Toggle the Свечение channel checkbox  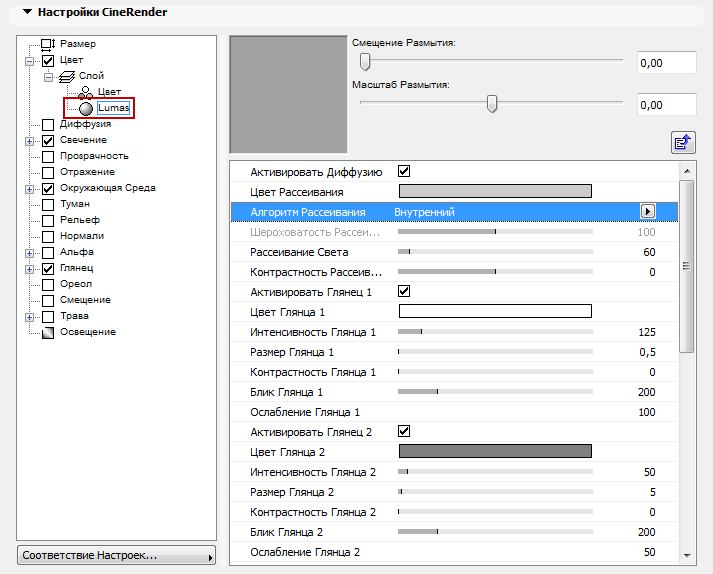pyautogui.click(x=48, y=141)
